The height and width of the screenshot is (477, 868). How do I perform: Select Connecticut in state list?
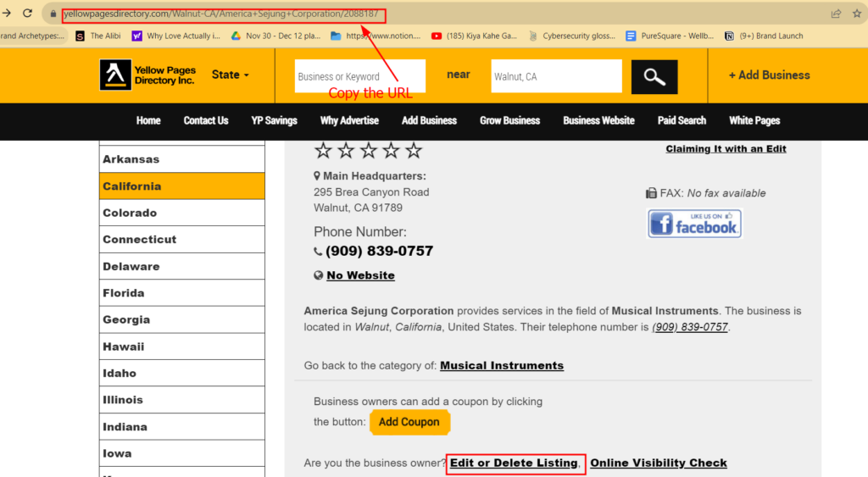coord(182,240)
